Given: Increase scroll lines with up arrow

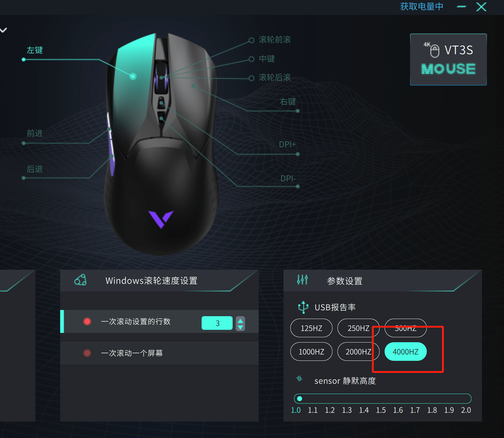Looking at the screenshot, I should (x=240, y=321).
